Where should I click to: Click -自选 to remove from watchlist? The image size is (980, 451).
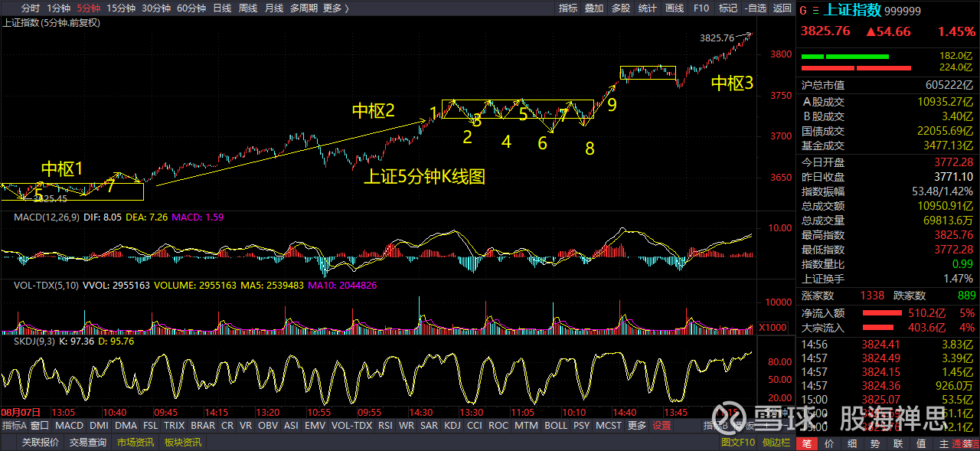(755, 8)
